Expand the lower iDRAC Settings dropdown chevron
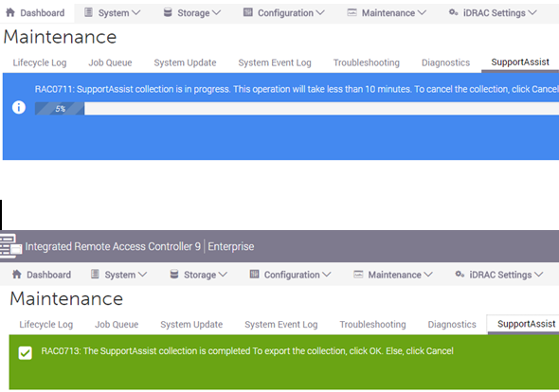Image resolution: width=559 pixels, height=392 pixels. coord(539,275)
